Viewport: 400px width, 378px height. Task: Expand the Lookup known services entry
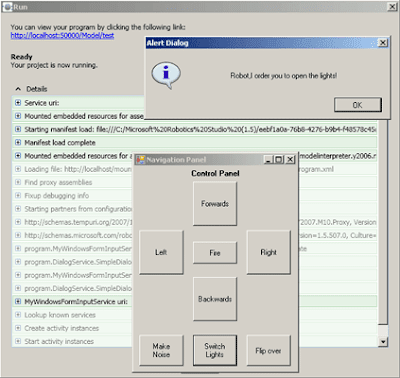click(18, 315)
